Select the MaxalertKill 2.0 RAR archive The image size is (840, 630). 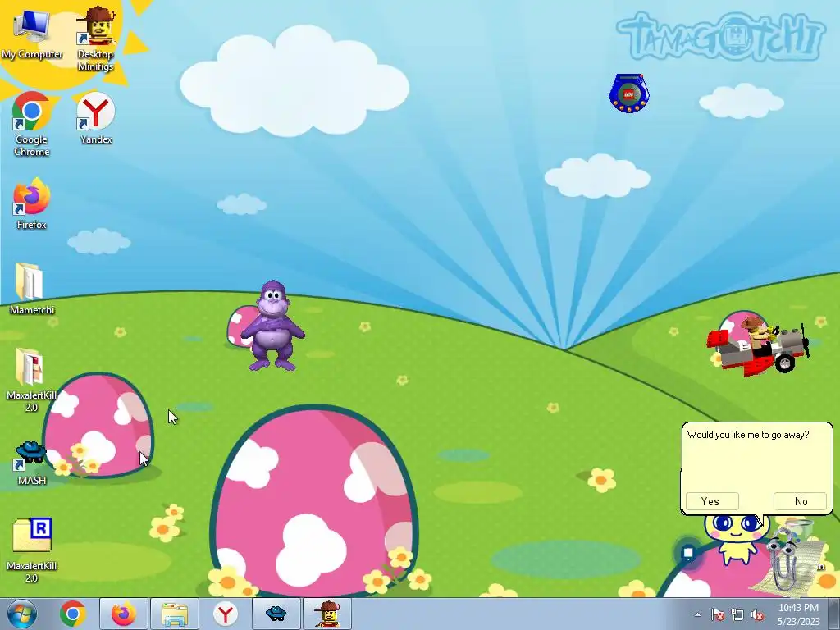32,550
